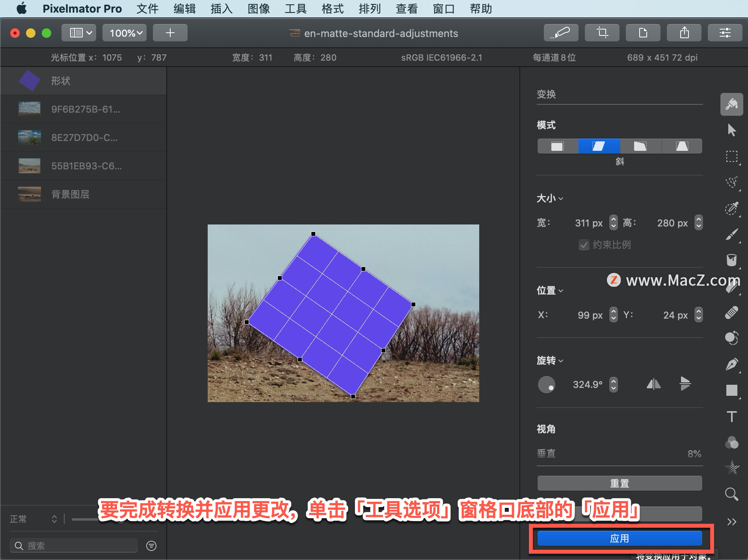Click the Share toolbar button

click(684, 33)
